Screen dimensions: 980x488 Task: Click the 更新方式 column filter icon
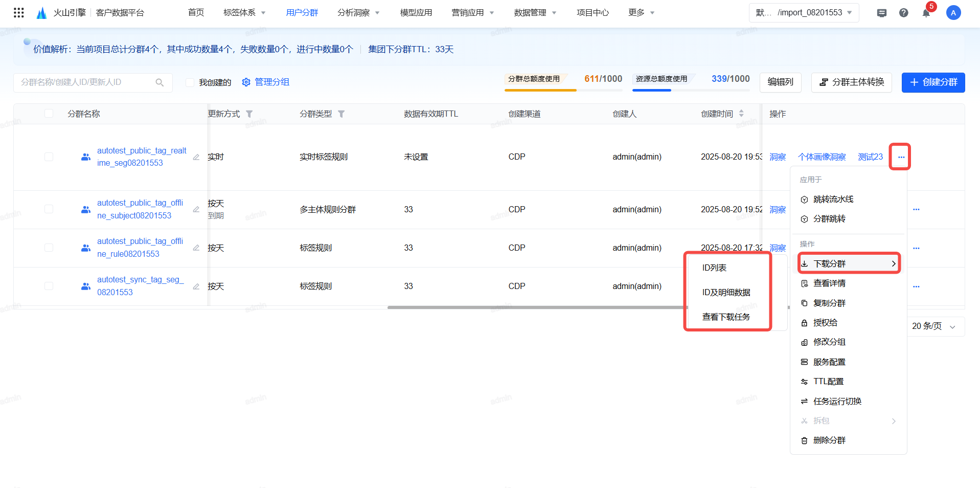pyautogui.click(x=249, y=114)
